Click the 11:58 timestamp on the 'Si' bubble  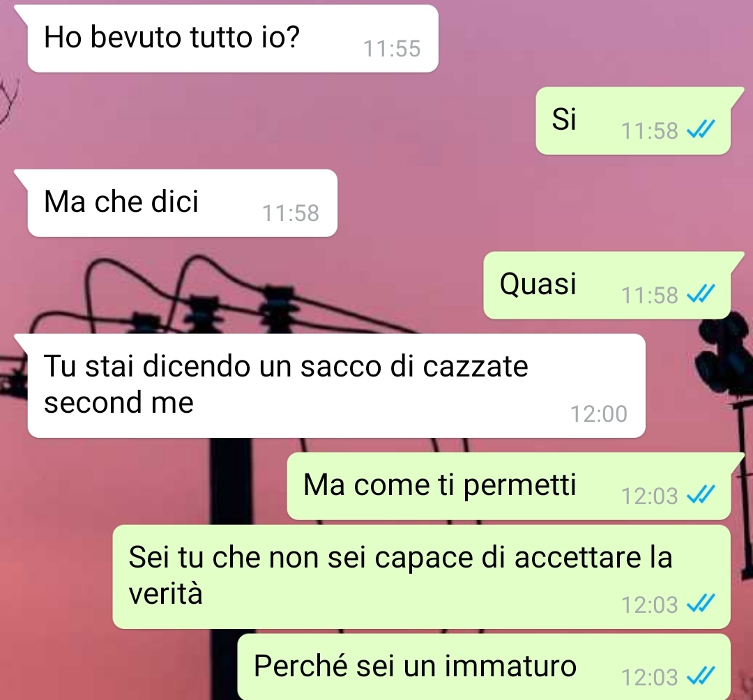tap(649, 130)
